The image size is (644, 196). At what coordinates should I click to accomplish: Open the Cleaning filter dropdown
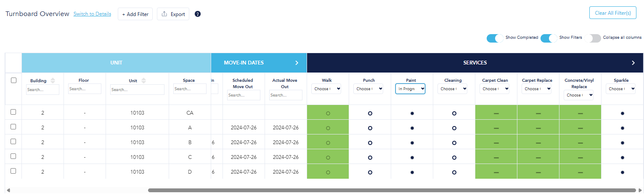coord(453,89)
